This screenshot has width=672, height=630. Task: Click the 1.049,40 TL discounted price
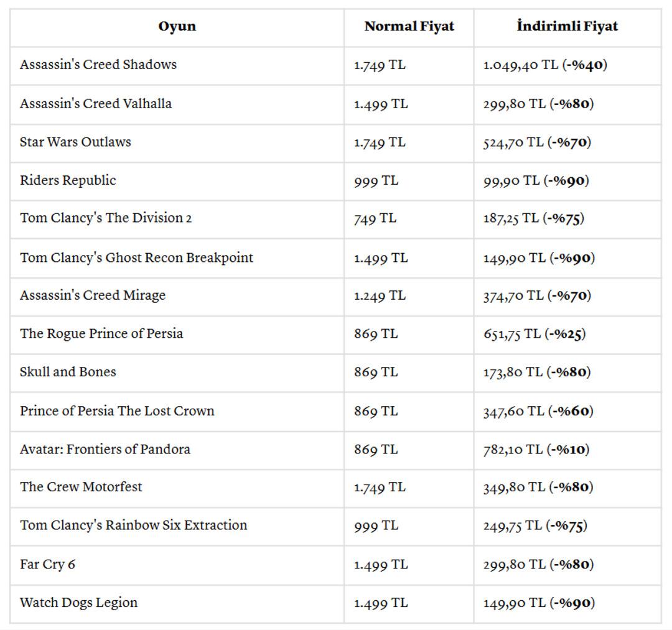click(x=520, y=65)
